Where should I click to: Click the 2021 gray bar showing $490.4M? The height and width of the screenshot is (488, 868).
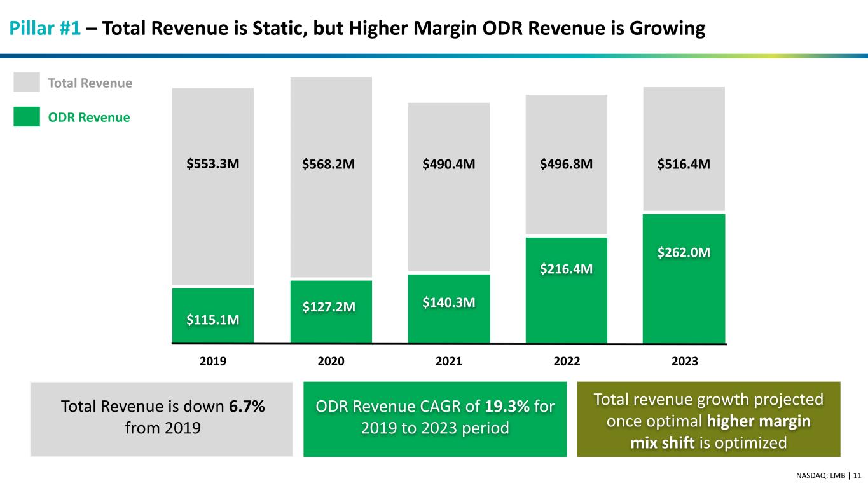(448, 187)
